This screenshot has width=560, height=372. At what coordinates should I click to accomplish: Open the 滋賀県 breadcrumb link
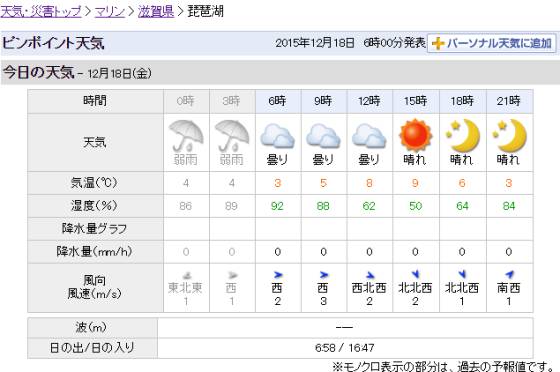(156, 11)
